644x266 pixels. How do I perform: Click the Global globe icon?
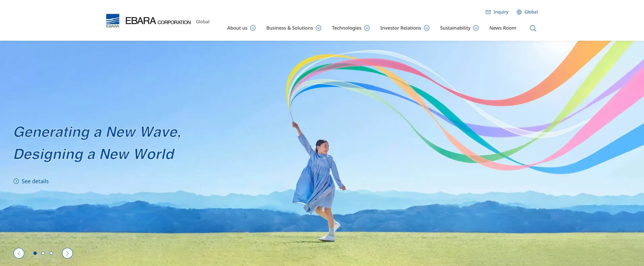(519, 12)
